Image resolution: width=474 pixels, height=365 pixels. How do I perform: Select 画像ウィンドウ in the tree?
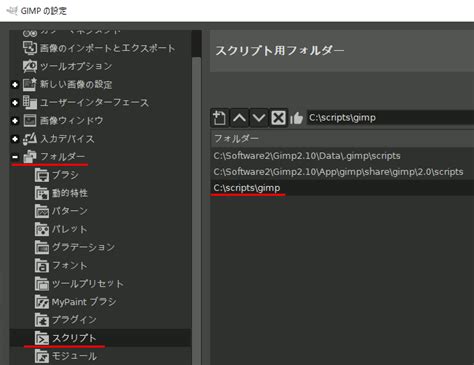pos(72,120)
